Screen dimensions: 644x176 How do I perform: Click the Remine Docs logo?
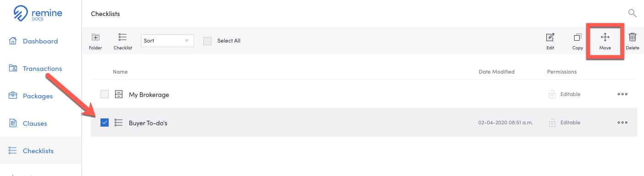coord(37,14)
